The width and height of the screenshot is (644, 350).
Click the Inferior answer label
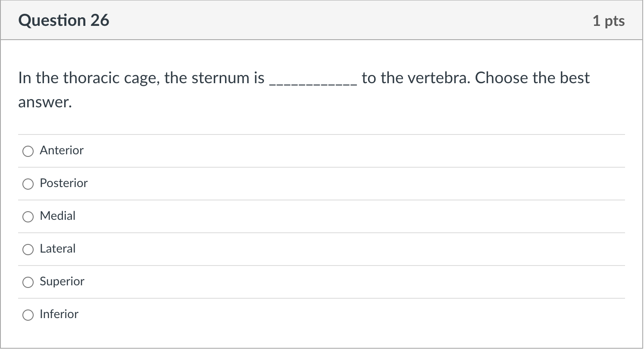tap(58, 314)
